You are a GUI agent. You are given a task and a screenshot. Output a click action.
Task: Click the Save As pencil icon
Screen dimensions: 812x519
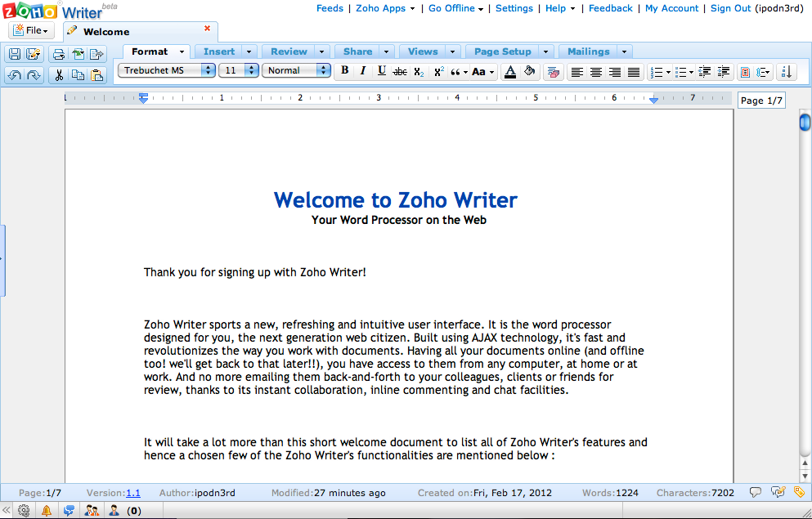pyautogui.click(x=34, y=54)
